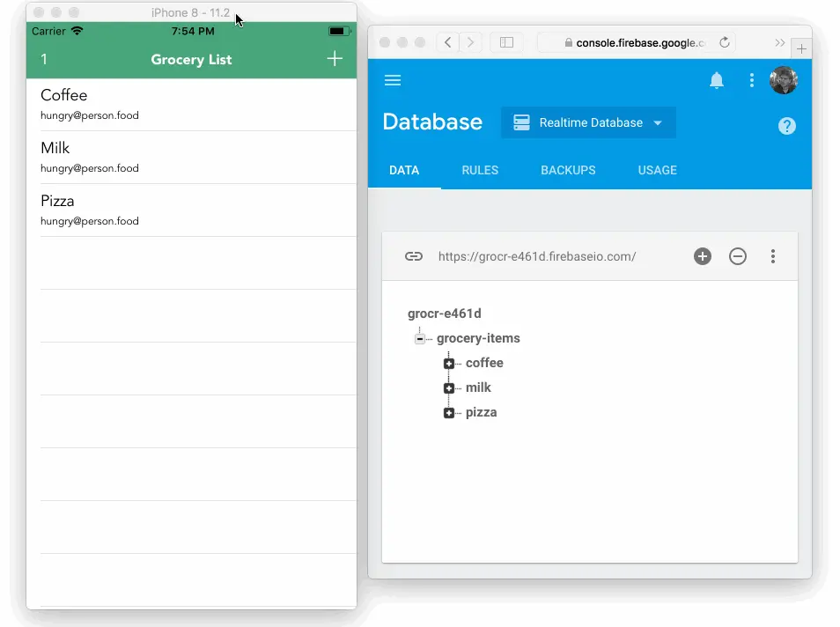
Task: Switch to the USAGE tab
Action: click(x=658, y=171)
